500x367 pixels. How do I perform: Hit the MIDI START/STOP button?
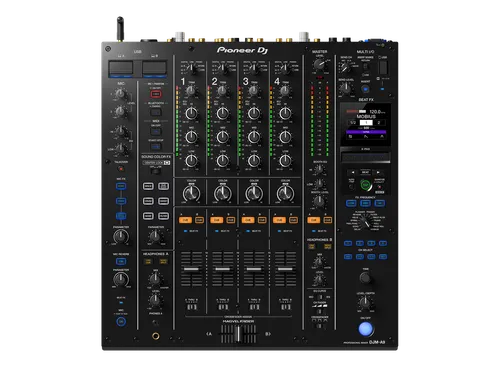click(x=156, y=146)
